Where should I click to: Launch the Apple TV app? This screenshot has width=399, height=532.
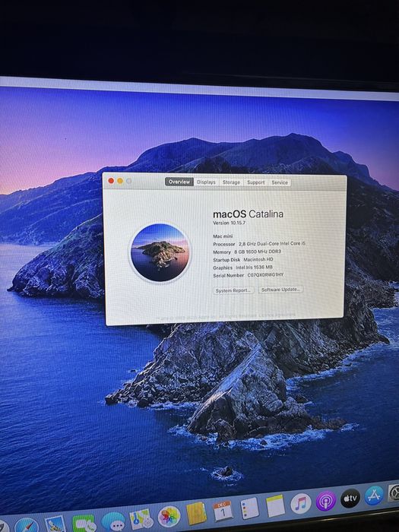350,498
